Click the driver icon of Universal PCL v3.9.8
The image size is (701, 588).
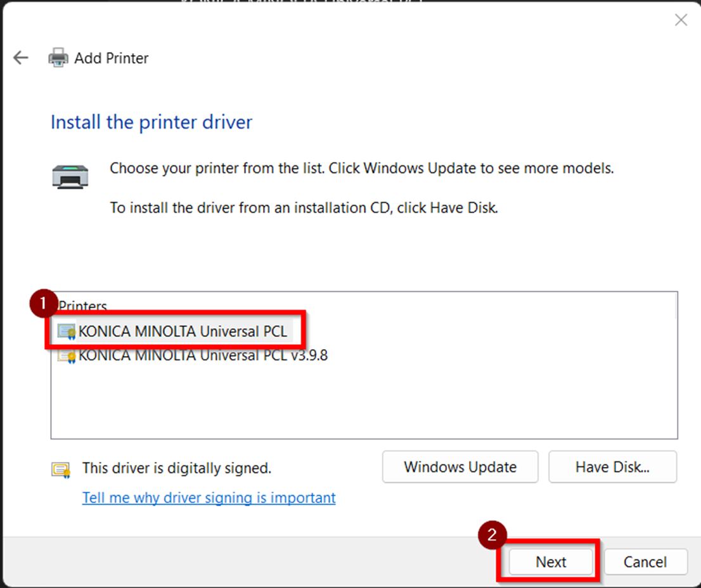pyautogui.click(x=66, y=356)
